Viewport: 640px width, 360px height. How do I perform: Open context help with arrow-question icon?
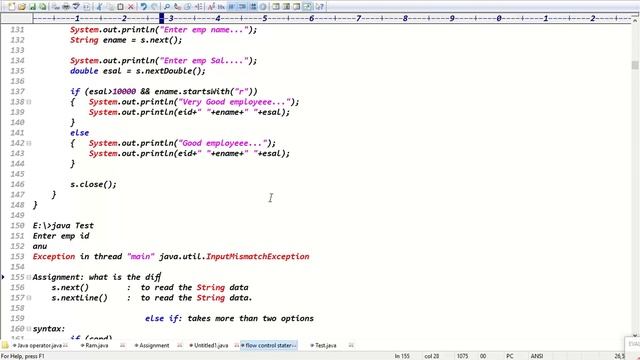320,7
